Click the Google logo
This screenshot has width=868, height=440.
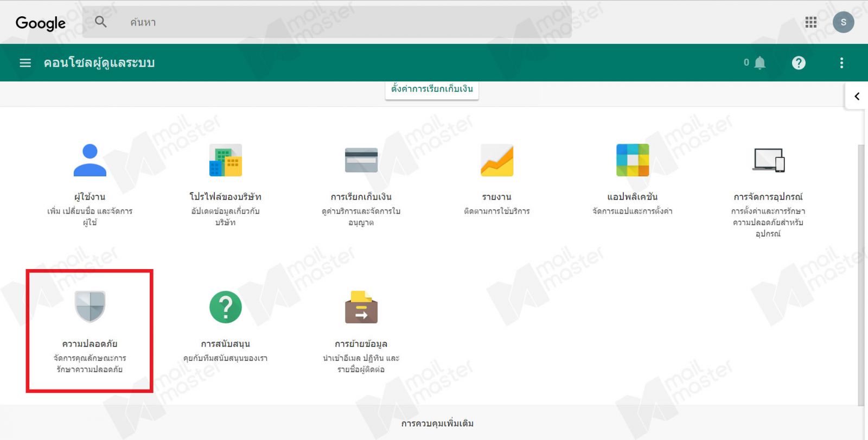coord(41,23)
